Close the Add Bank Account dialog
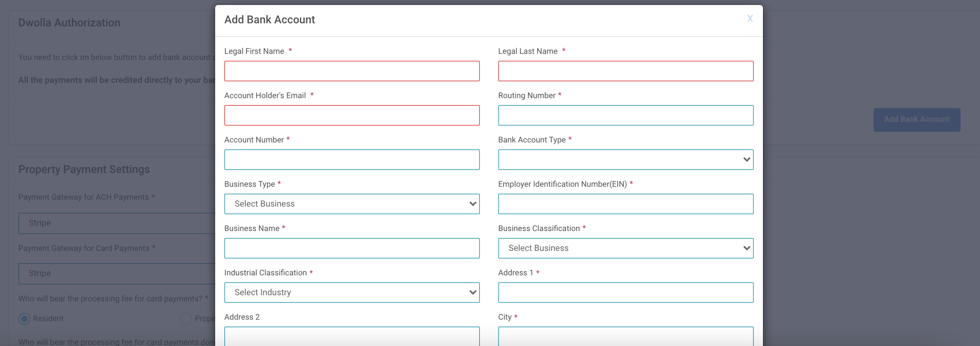This screenshot has width=980, height=346. 750,18
